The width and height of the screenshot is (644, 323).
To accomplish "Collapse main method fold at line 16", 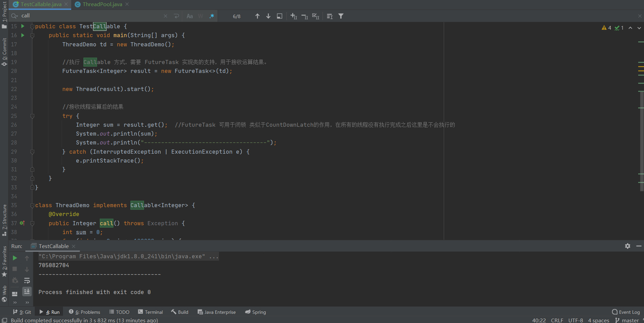I will click(32, 35).
